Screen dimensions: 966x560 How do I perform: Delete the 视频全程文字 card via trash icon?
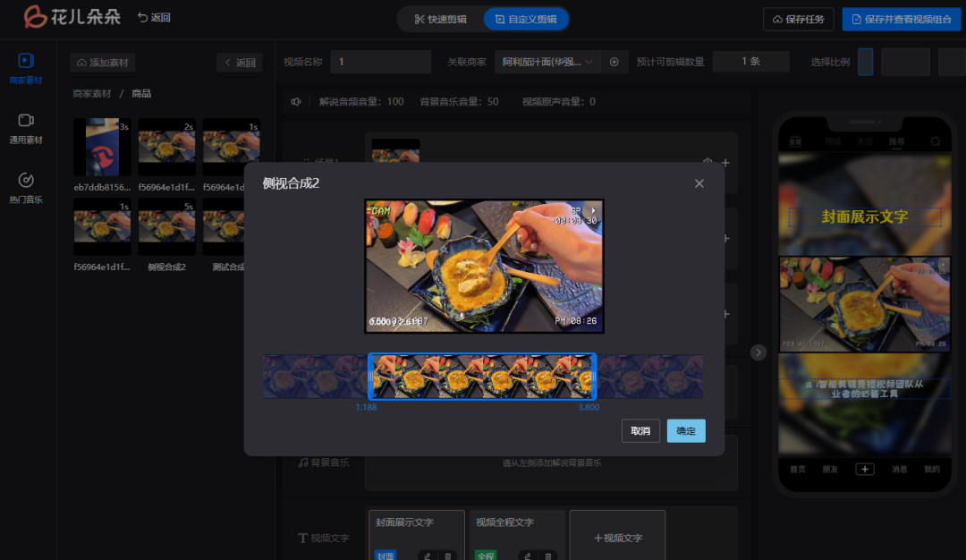pyautogui.click(x=547, y=556)
